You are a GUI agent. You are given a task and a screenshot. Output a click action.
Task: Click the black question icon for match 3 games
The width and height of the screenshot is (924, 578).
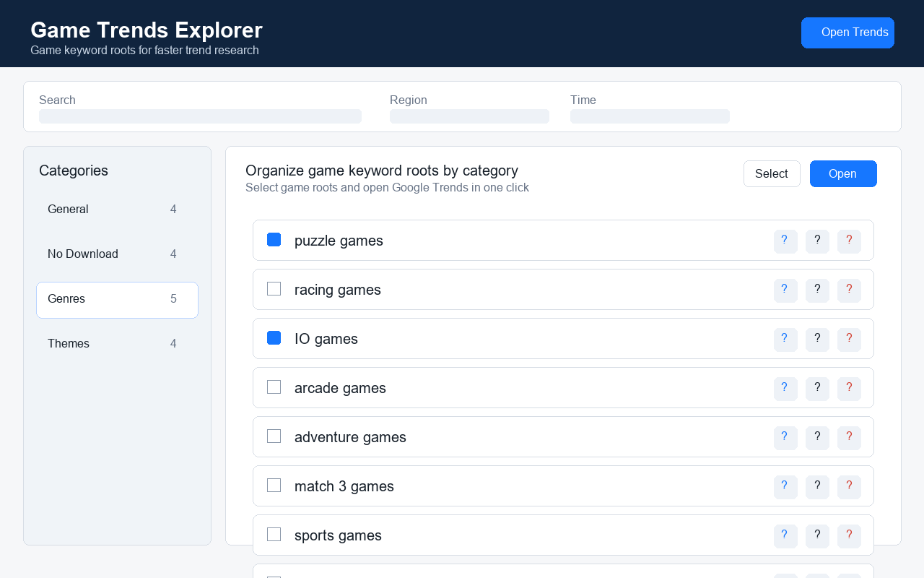(817, 487)
